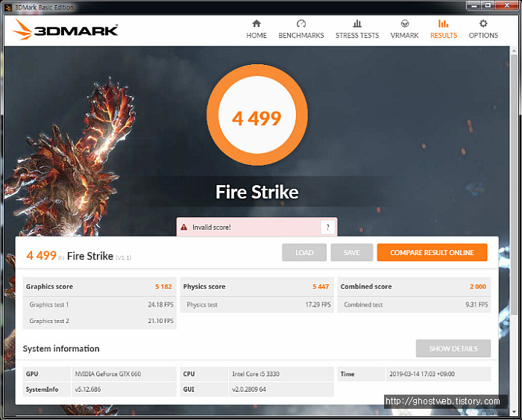Expand system info with SHOW DETAILS

click(453, 348)
